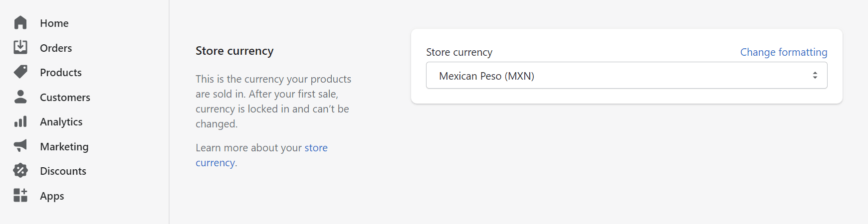Click the Analytics bar chart icon
The height and width of the screenshot is (224, 868).
(20, 121)
